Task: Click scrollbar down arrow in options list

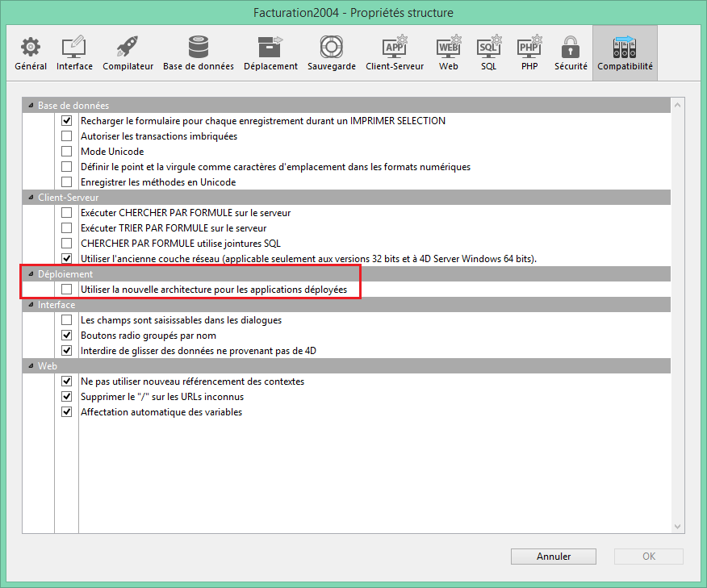Action: (x=677, y=526)
